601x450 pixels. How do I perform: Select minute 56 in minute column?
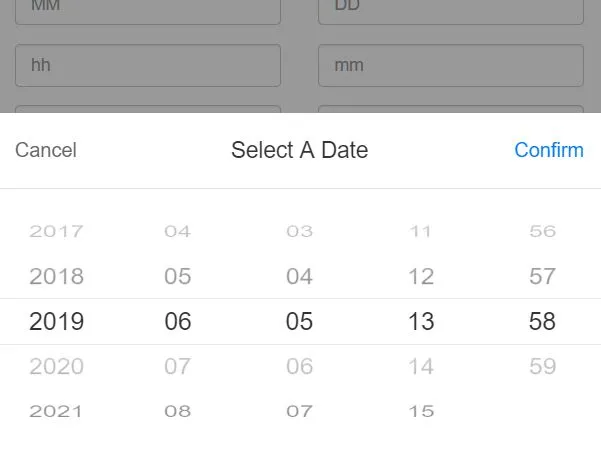click(542, 231)
